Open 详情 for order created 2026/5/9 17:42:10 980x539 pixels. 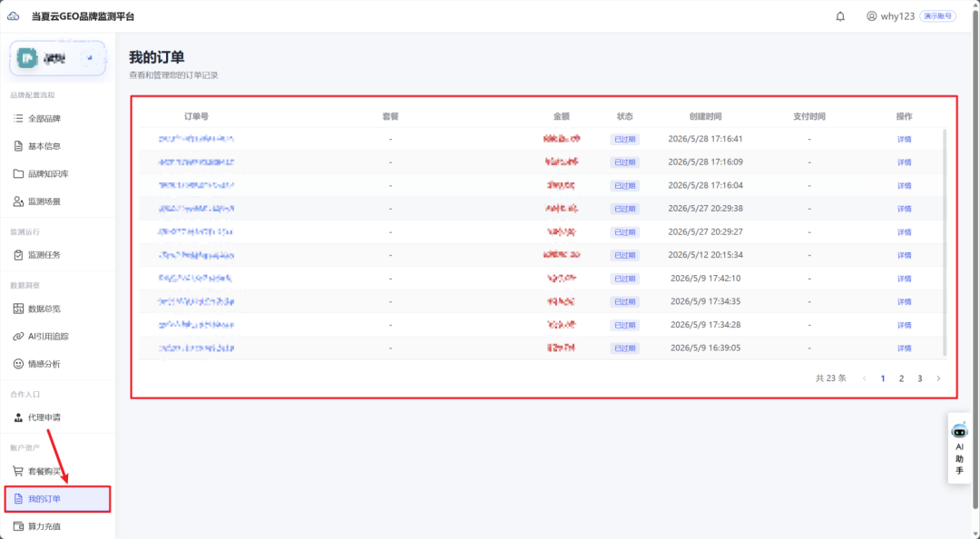pyautogui.click(x=904, y=279)
